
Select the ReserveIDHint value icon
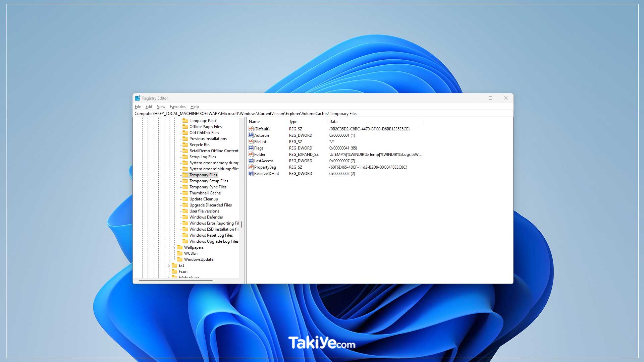tap(251, 174)
